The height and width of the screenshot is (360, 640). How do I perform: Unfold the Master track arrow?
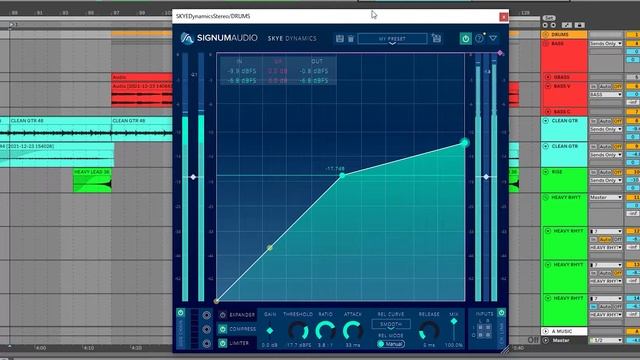(x=546, y=340)
